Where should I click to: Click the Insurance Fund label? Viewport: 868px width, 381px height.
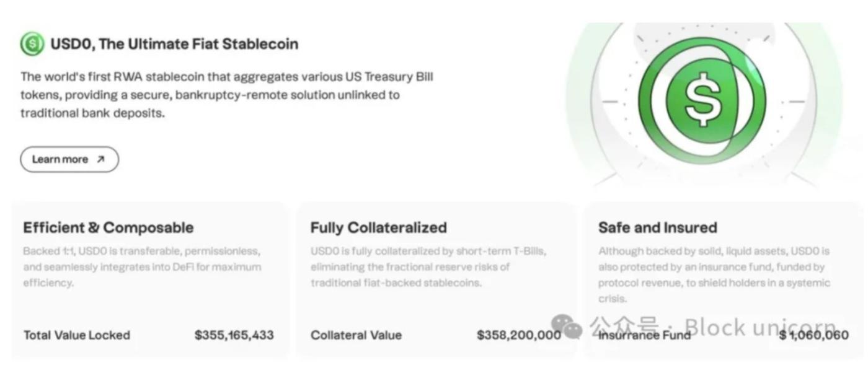pyautogui.click(x=644, y=335)
